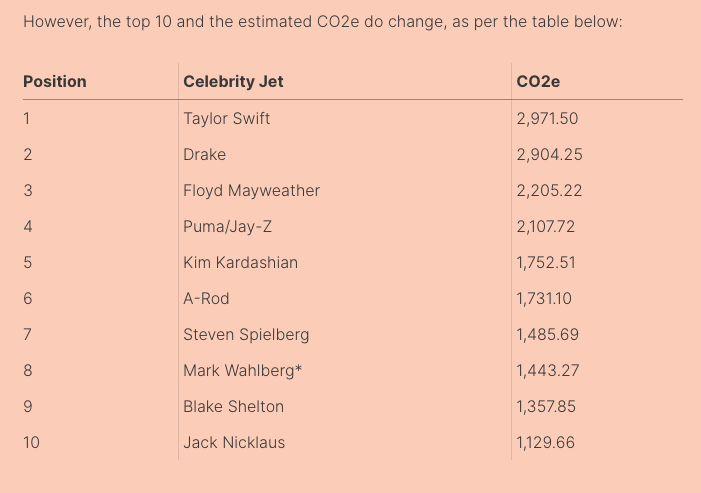
Task: Click the CO2e column header
Action: click(x=538, y=81)
